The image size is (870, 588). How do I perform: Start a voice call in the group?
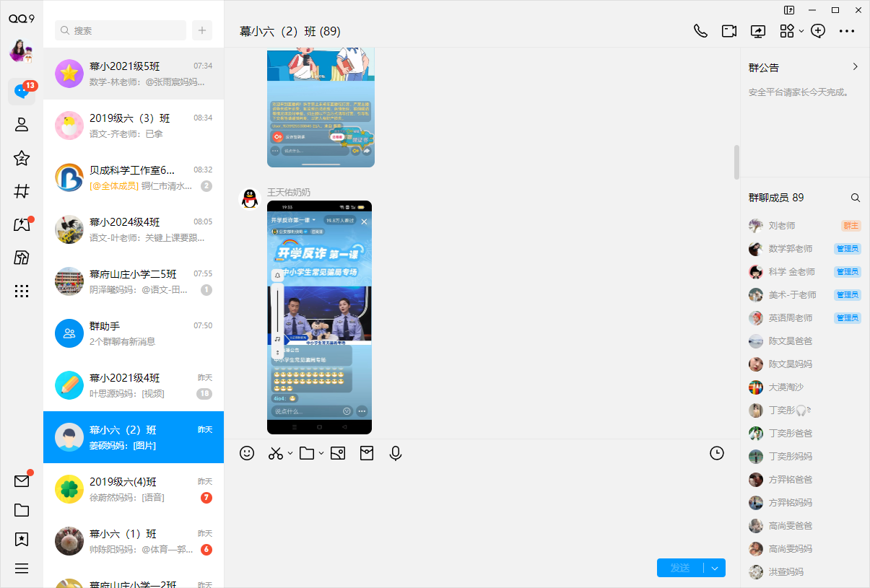click(700, 31)
